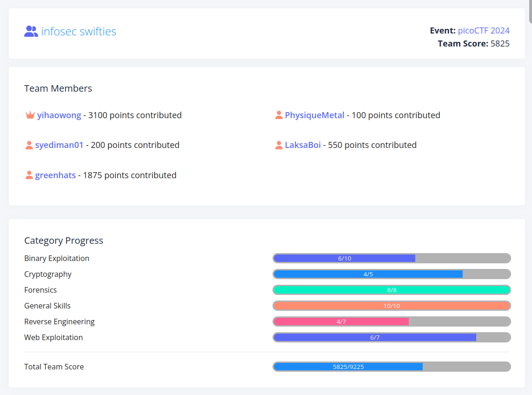
Task: Click the Reverse Engineering category label
Action: pyautogui.click(x=60, y=321)
